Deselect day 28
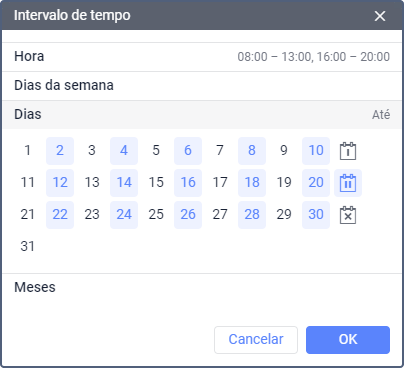Screen dimensions: 404x368 click(x=252, y=215)
